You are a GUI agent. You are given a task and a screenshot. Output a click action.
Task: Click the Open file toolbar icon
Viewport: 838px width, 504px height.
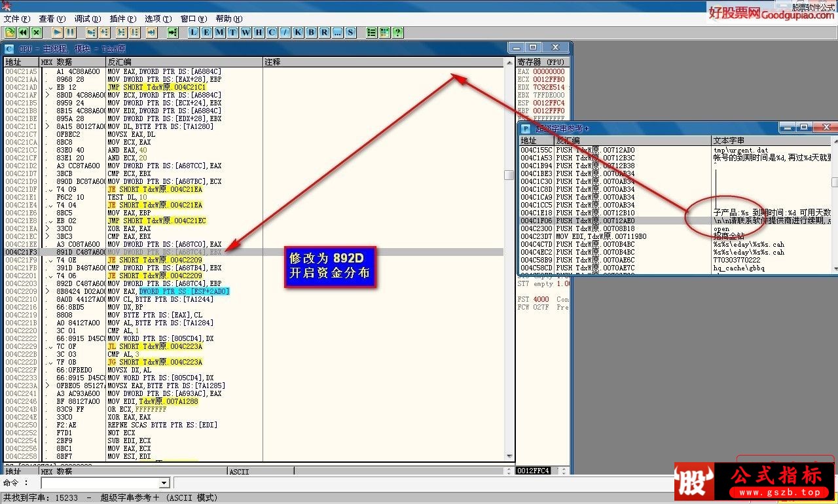click(x=10, y=32)
